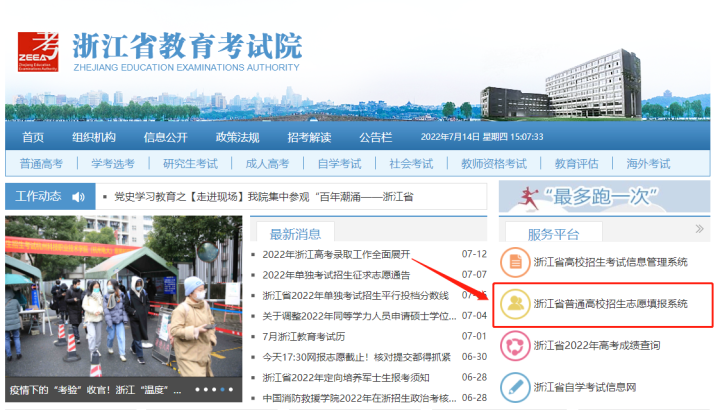This screenshot has width=720, height=410.
Task: Open the 组织机构 menu item
Action: (x=94, y=137)
